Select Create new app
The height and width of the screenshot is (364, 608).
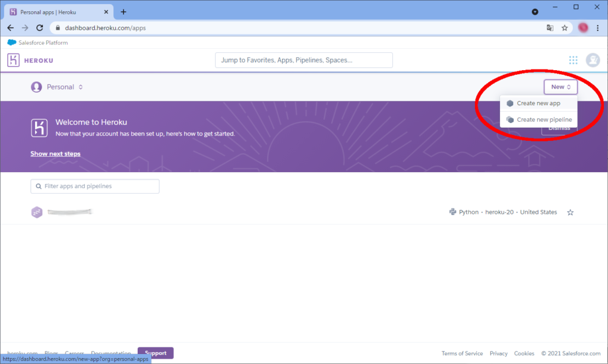tap(538, 103)
